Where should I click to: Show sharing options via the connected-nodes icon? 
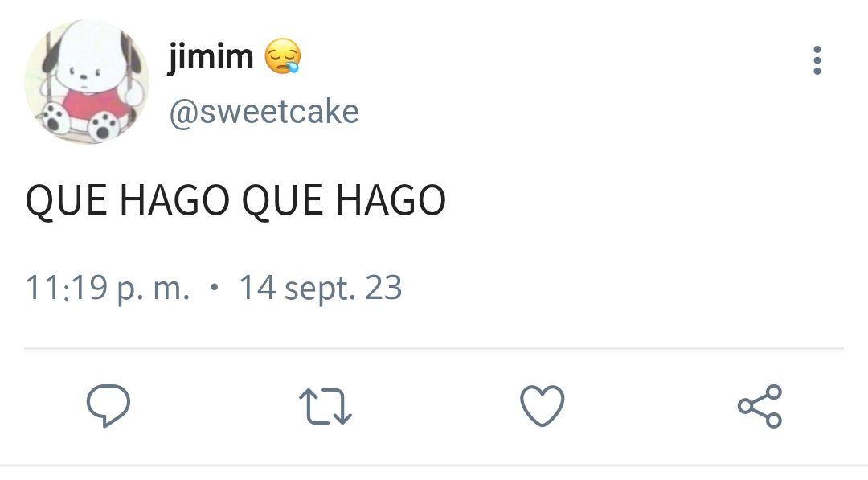(760, 406)
